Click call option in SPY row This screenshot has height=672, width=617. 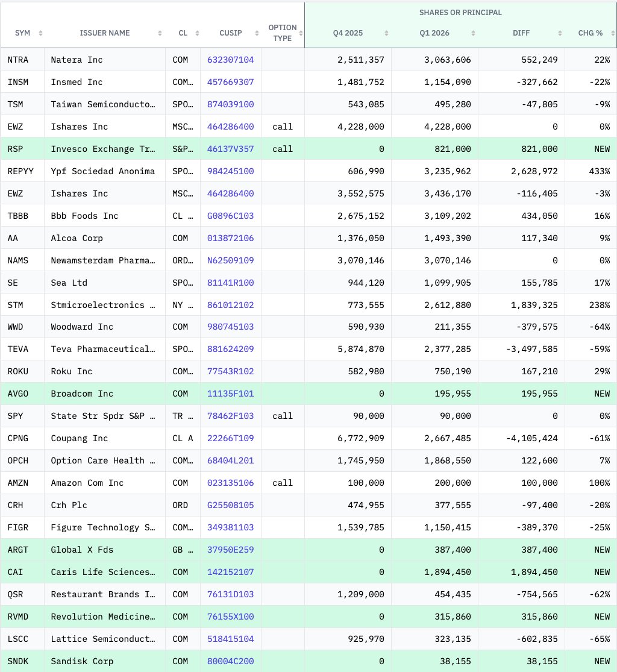[x=283, y=416]
